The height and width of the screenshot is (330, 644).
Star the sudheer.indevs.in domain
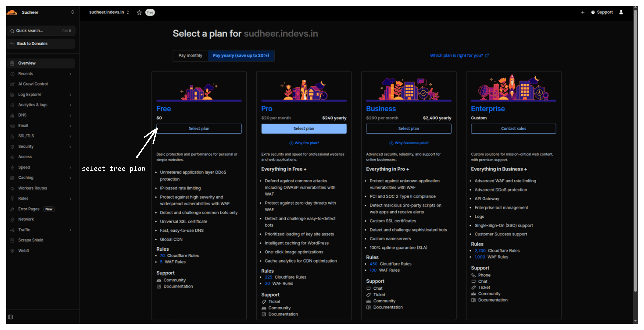[x=139, y=12]
